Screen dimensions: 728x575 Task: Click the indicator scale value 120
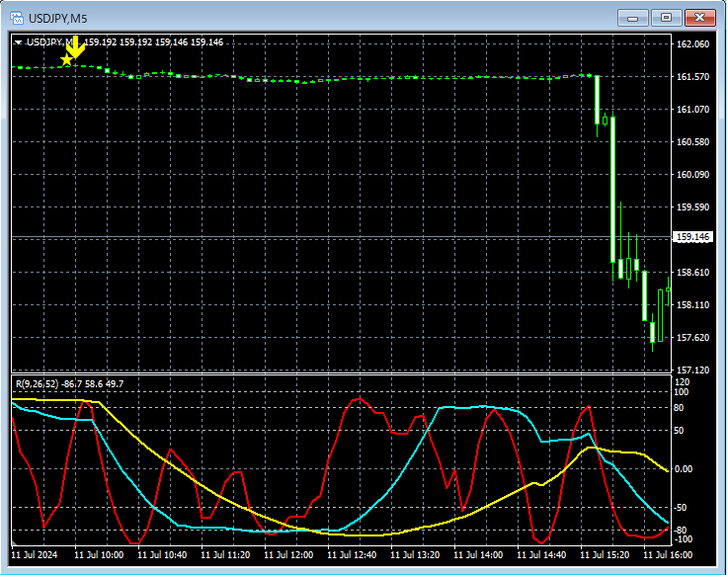tap(682, 381)
